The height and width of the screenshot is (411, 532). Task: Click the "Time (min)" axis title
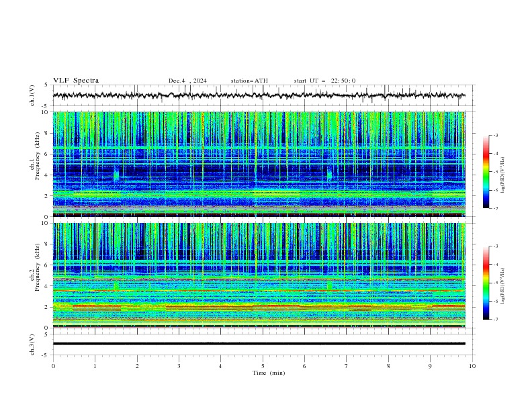[x=269, y=373]
